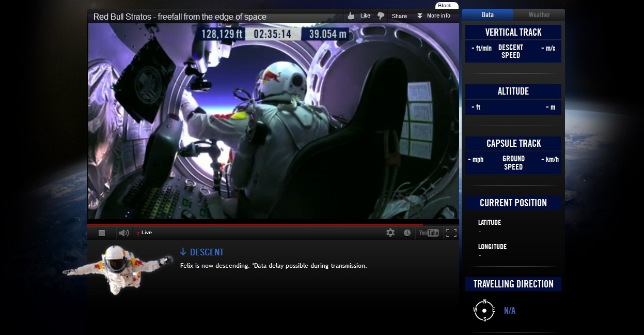The image size is (644, 335).
Task: Click the thumbs-up Like icon
Action: click(352, 16)
